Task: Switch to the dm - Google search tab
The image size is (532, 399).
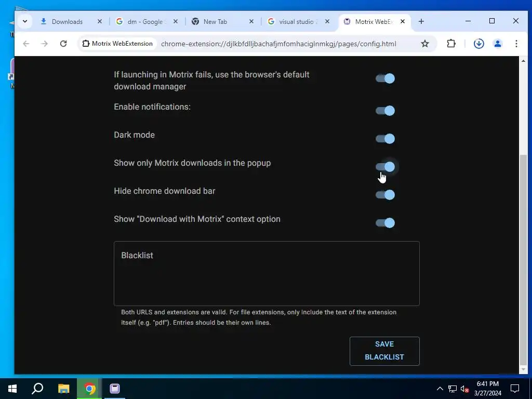Action: tap(145, 21)
